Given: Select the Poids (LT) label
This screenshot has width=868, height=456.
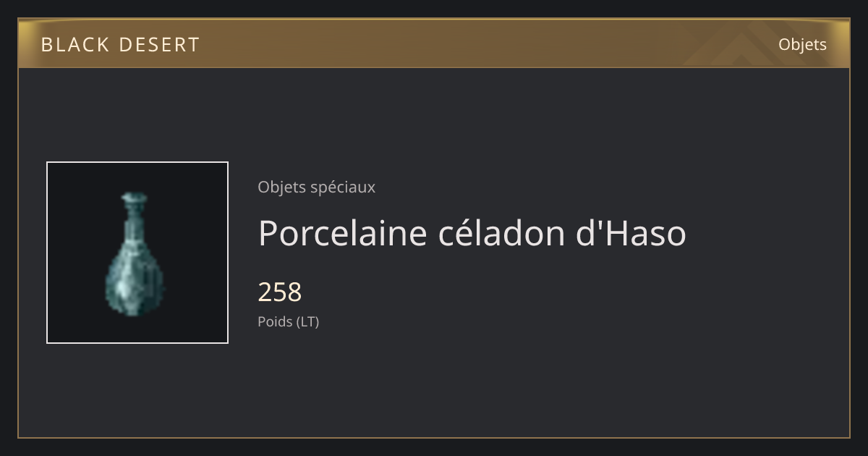Looking at the screenshot, I should coord(288,321).
